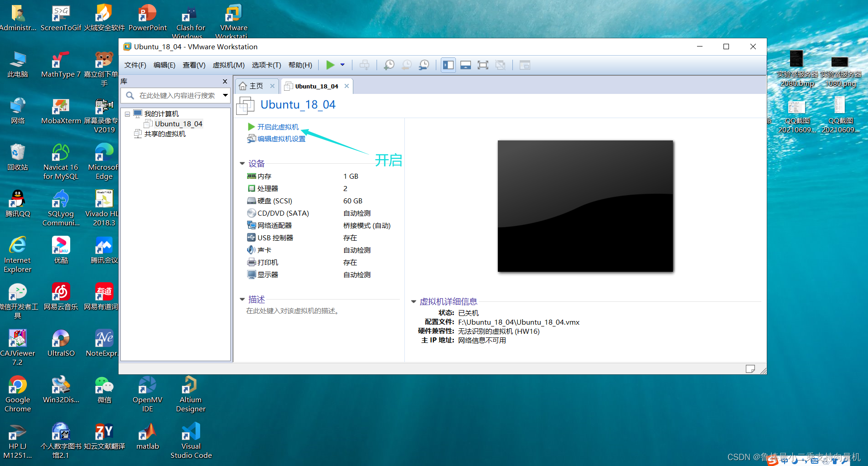The width and height of the screenshot is (868, 466).
Task: Open the 文件(F) menu
Action: coord(135,65)
